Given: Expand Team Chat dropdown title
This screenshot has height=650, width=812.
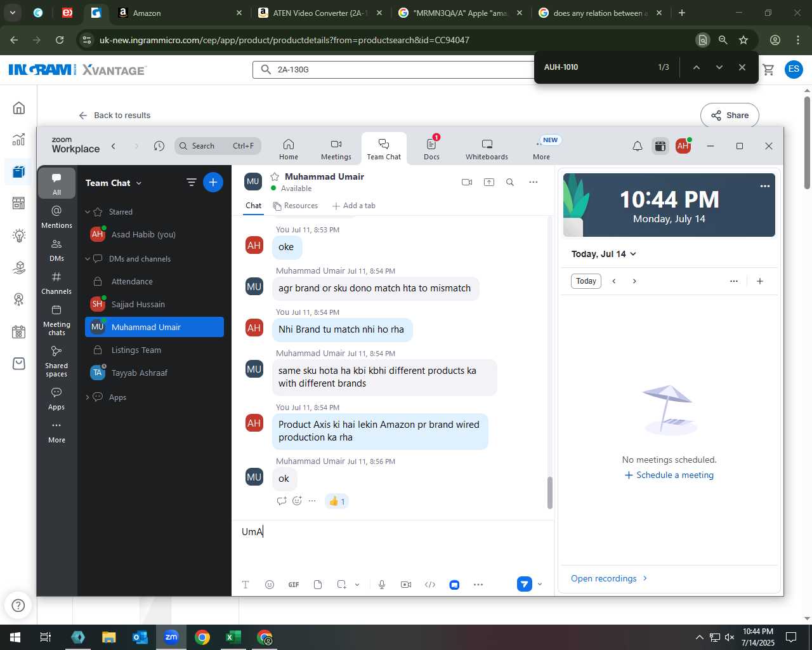Looking at the screenshot, I should pos(114,183).
